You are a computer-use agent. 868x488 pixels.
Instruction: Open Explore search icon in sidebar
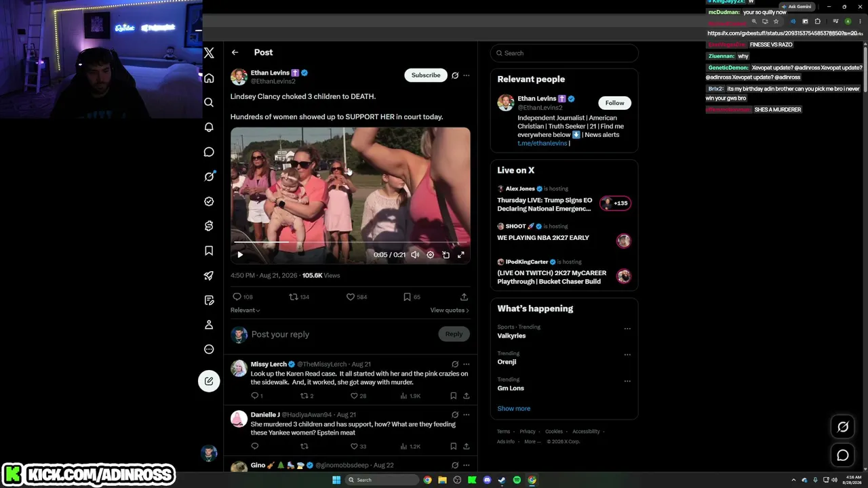pos(209,102)
